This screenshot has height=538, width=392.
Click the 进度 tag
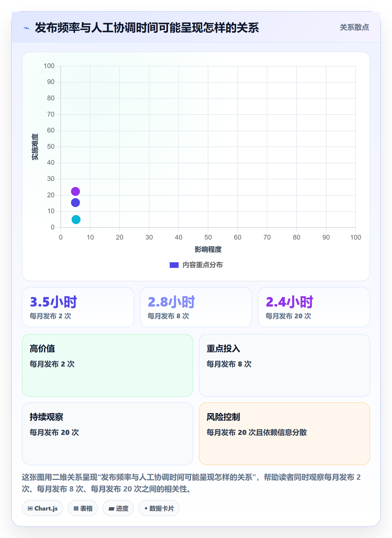tap(118, 508)
